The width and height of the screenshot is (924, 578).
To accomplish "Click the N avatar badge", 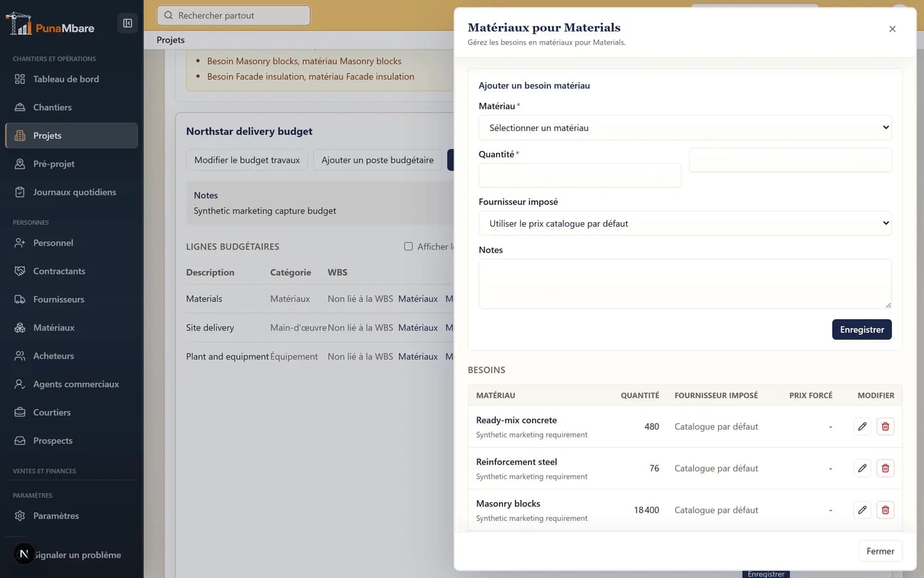I will [x=24, y=554].
